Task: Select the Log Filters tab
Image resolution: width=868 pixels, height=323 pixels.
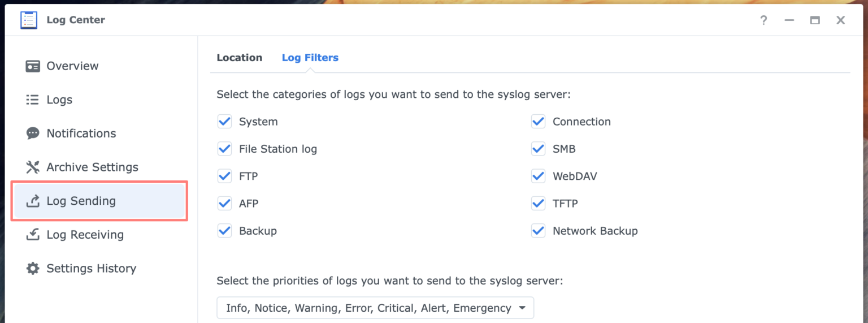Action: (310, 58)
